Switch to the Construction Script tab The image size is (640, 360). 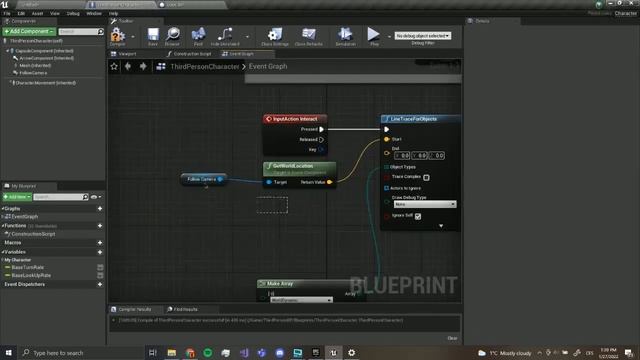click(x=189, y=54)
